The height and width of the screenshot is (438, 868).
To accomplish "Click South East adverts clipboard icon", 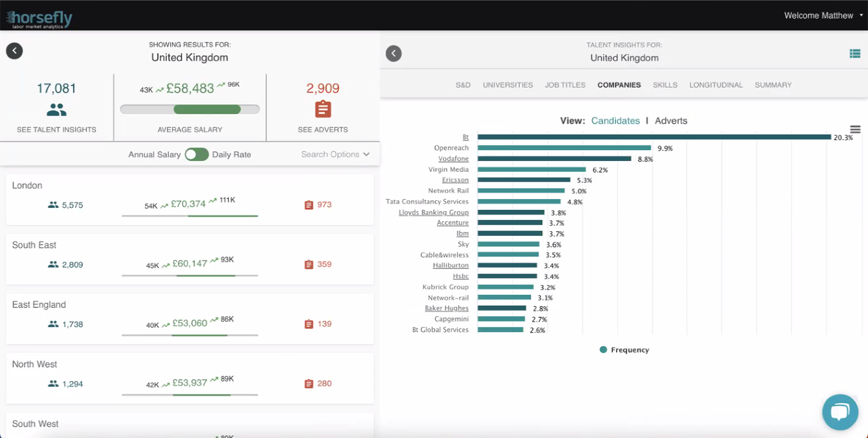I will [309, 264].
